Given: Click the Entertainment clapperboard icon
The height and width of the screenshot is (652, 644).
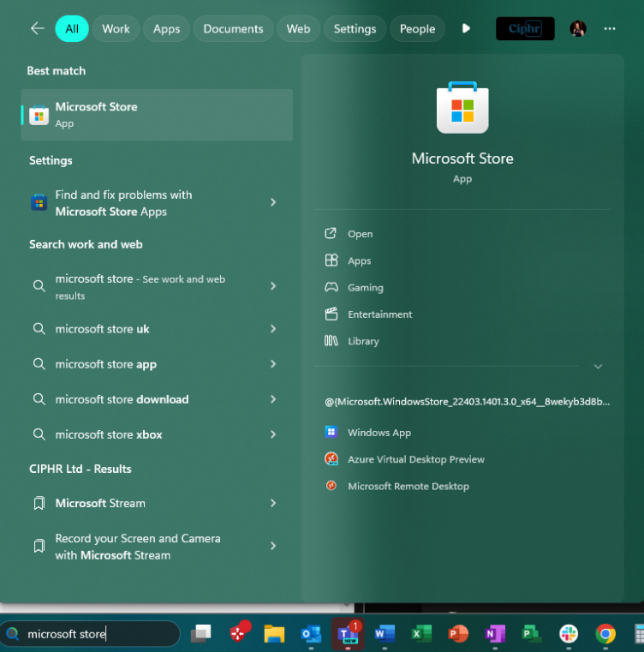Looking at the screenshot, I should point(331,314).
